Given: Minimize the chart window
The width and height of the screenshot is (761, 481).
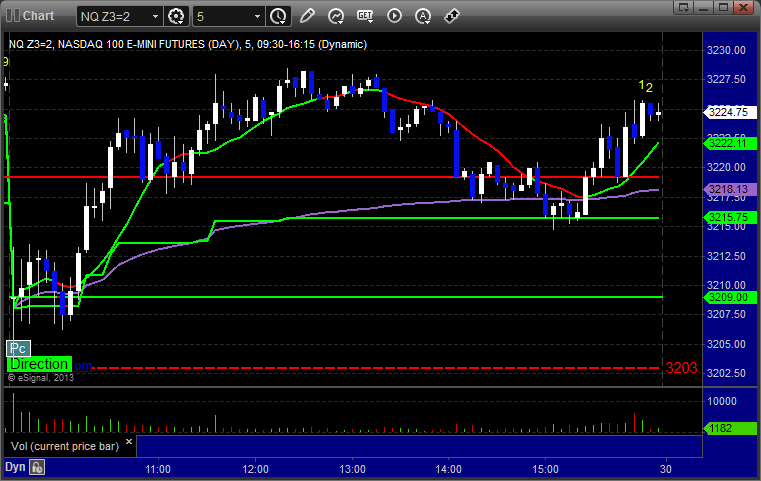Looking at the screenshot, I should (x=704, y=7).
